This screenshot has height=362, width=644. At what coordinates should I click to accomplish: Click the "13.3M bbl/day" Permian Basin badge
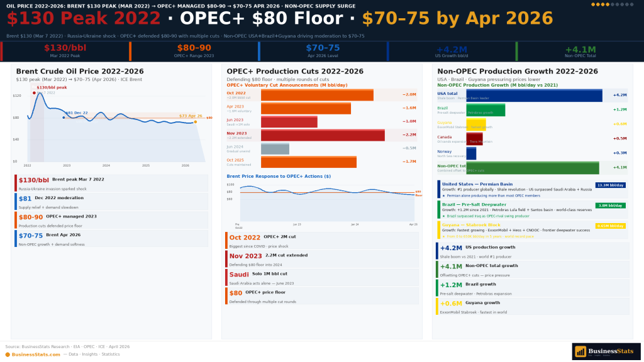coord(610,185)
